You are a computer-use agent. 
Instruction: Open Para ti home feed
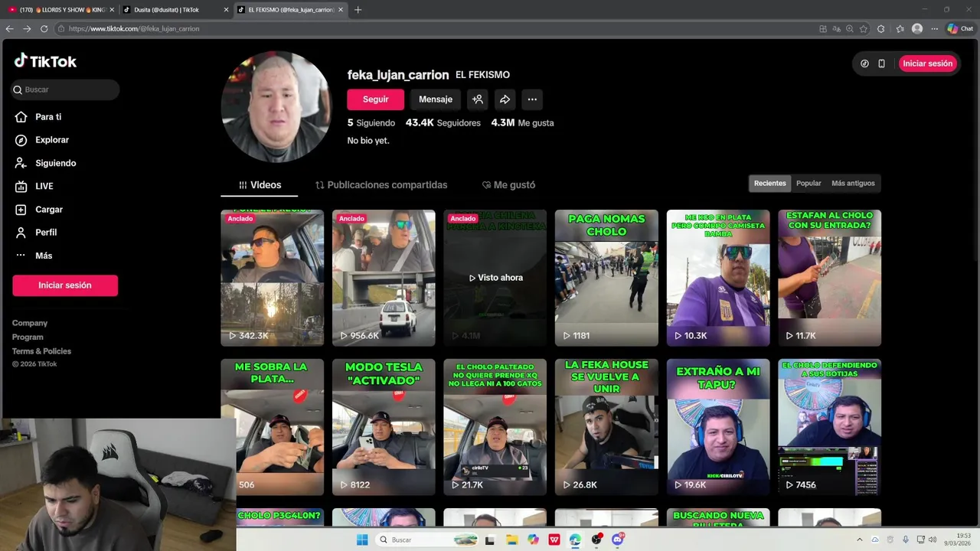click(48, 117)
